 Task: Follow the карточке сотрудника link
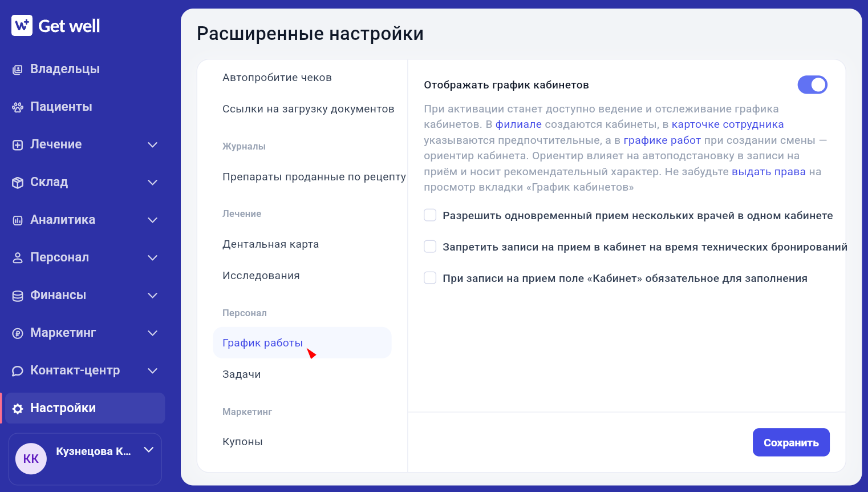728,124
